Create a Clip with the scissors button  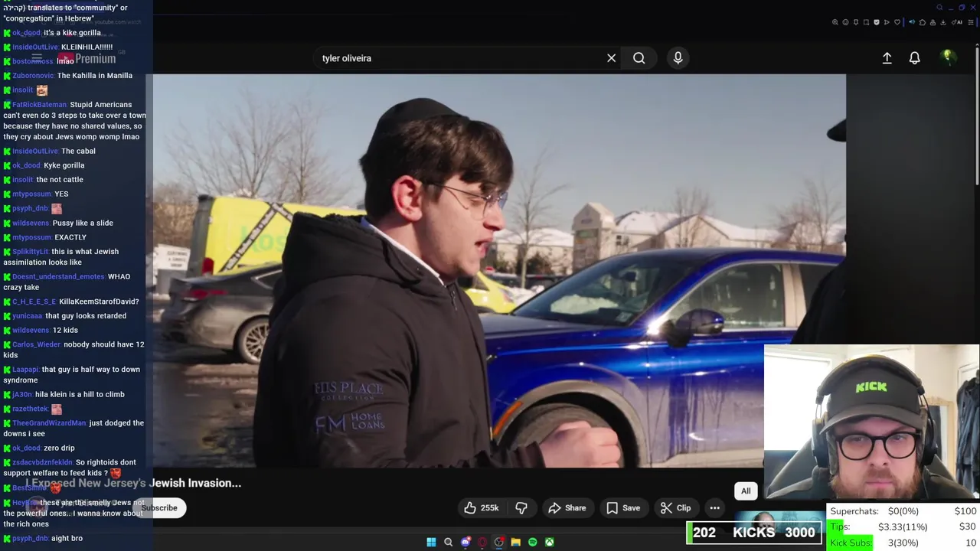[676, 508]
